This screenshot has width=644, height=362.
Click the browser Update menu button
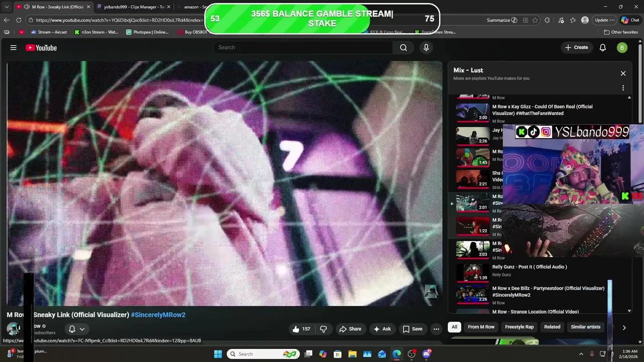604,20
